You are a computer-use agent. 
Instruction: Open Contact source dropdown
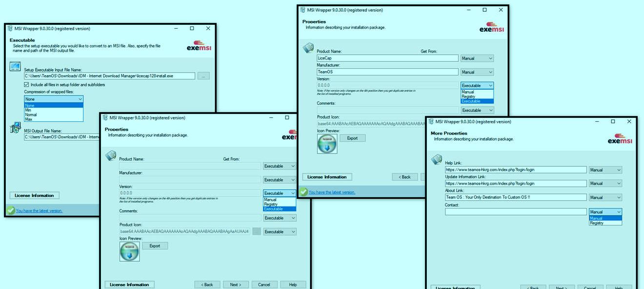pos(605,212)
